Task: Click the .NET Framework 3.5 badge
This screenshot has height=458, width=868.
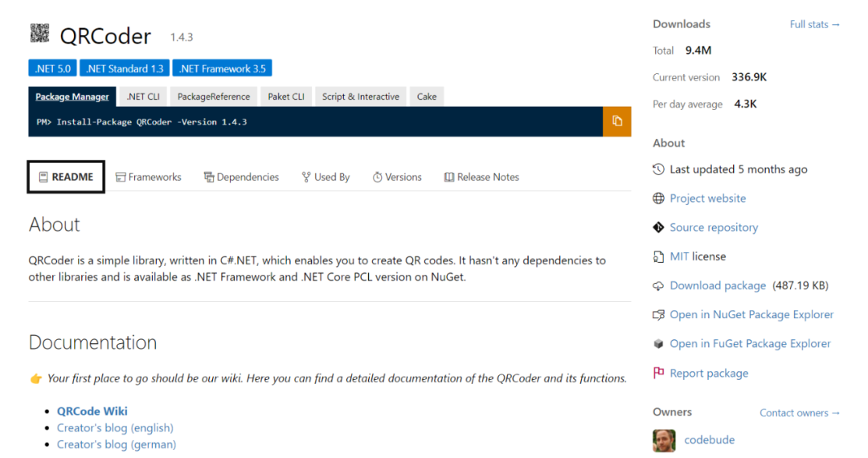Action: pos(222,68)
